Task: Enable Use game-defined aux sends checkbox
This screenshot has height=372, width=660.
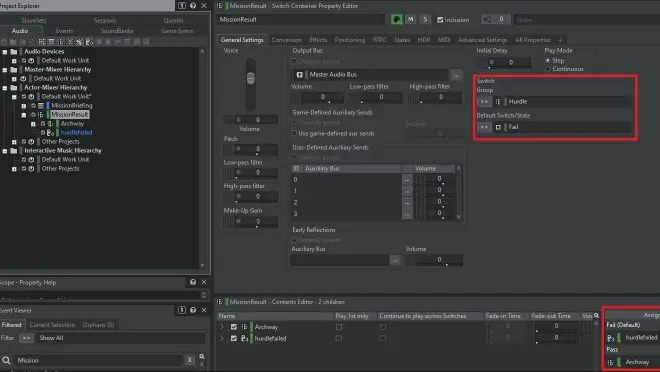Action: tap(294, 133)
